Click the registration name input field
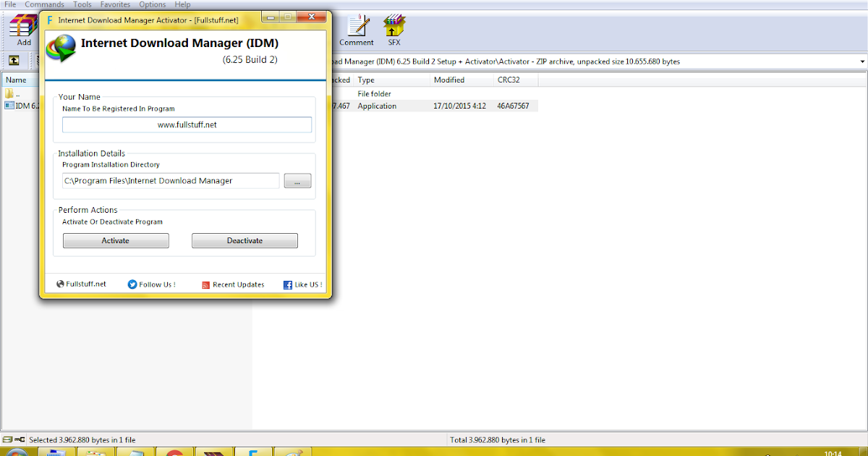 tap(187, 124)
